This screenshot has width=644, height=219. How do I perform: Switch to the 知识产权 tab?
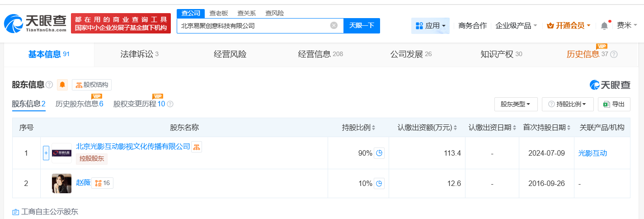501,54
